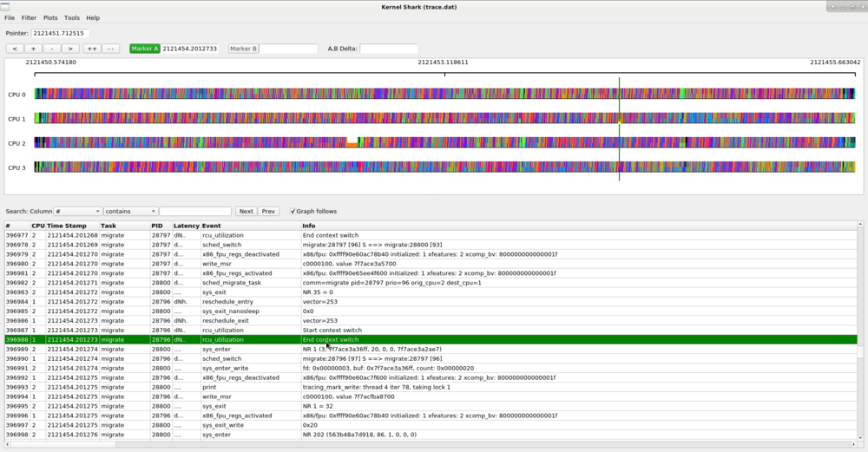
Task: Click the zoom in '+' button
Action: pyautogui.click(x=33, y=49)
